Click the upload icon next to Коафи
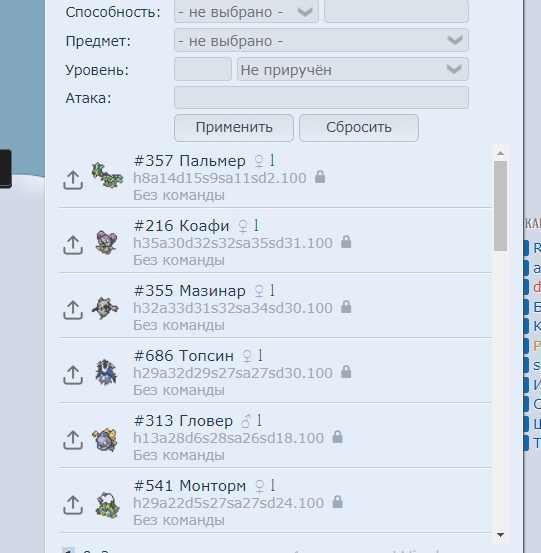 point(73,245)
